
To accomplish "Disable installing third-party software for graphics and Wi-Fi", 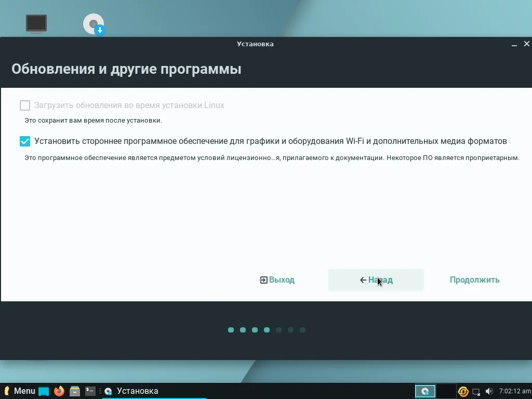I will pos(24,141).
